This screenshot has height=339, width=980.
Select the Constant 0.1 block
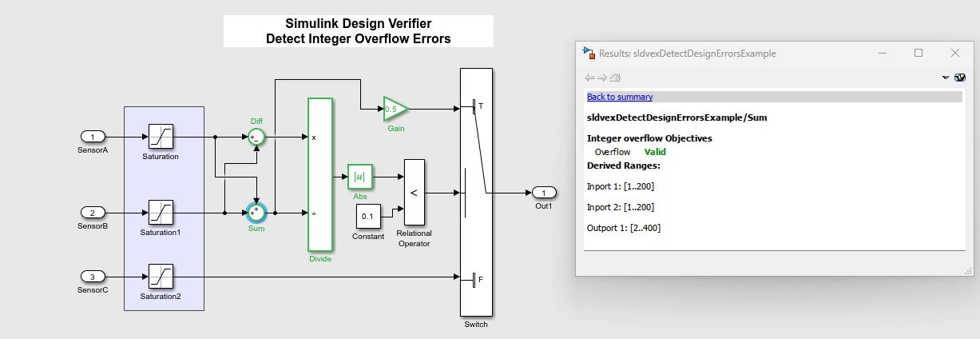(x=367, y=217)
